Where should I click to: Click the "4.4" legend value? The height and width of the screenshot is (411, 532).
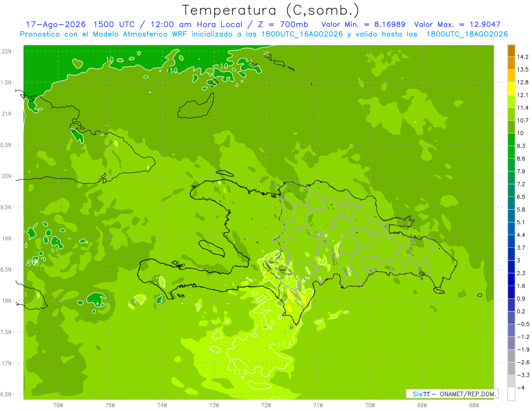point(521,235)
